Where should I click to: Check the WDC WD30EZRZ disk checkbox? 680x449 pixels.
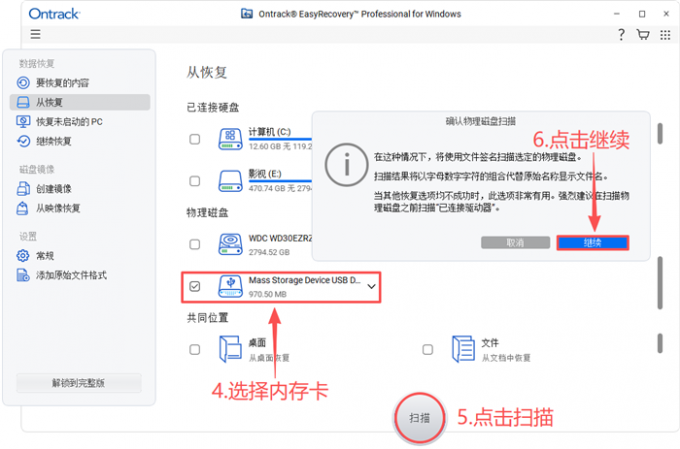pyautogui.click(x=195, y=244)
